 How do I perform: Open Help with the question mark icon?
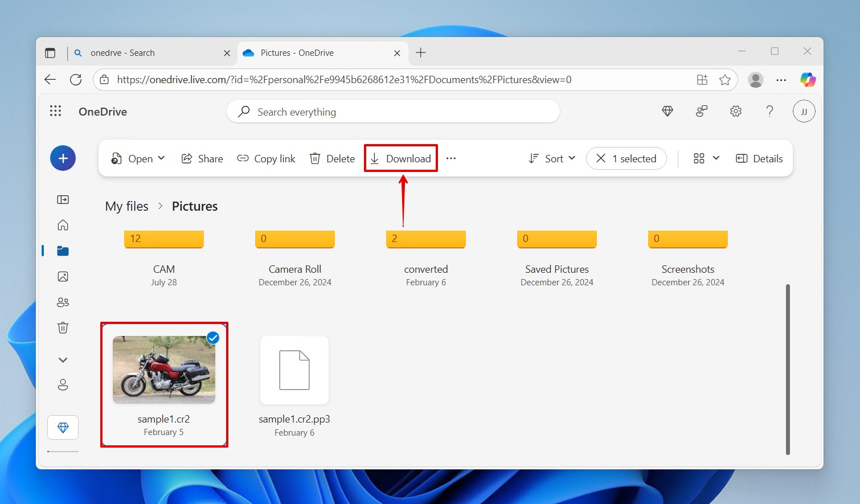[x=769, y=111]
